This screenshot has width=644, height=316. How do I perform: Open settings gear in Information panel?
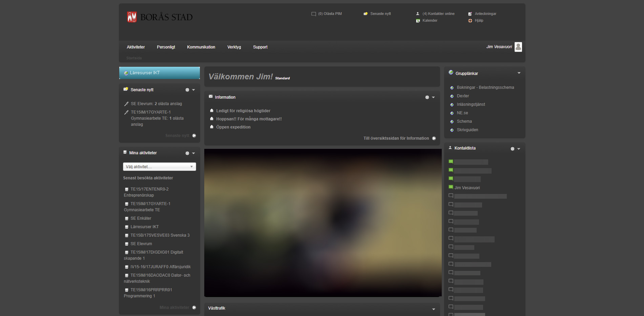pos(427,97)
